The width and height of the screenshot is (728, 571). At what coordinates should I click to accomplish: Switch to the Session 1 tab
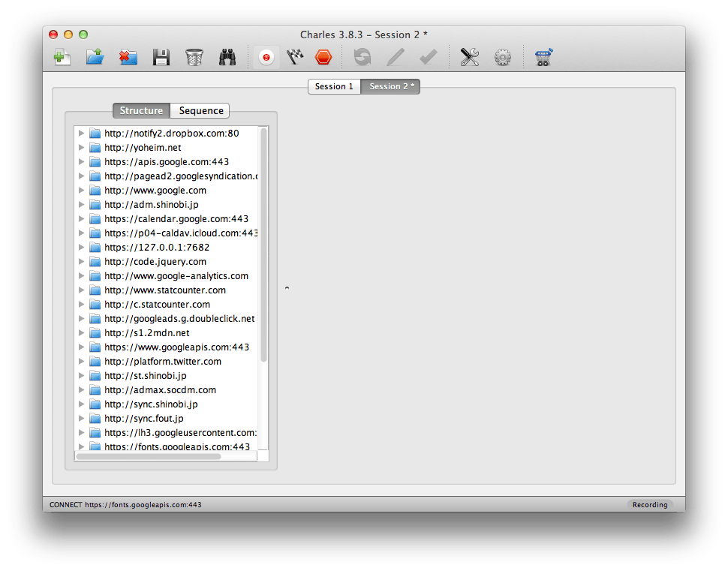coord(334,86)
